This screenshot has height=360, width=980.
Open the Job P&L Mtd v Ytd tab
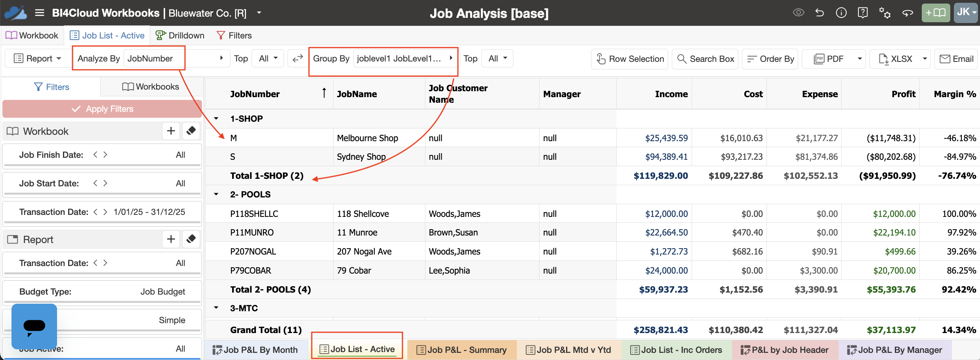[569, 350]
